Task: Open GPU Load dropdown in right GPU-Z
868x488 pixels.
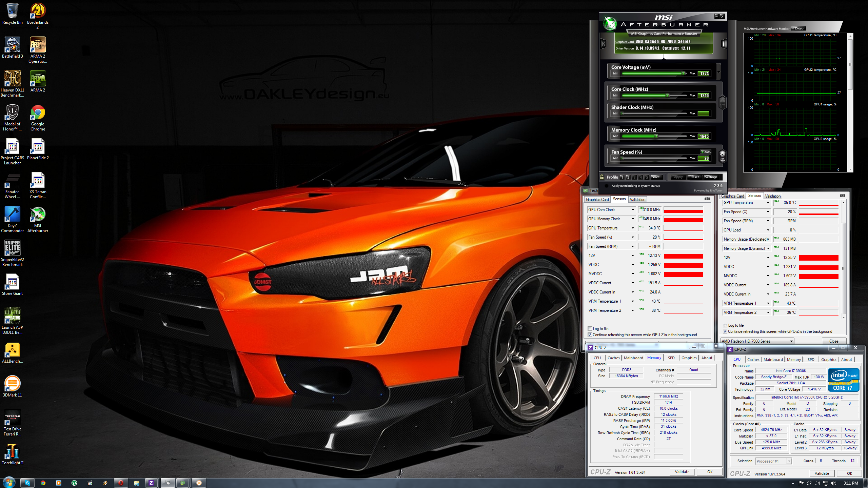Action: [x=768, y=230]
